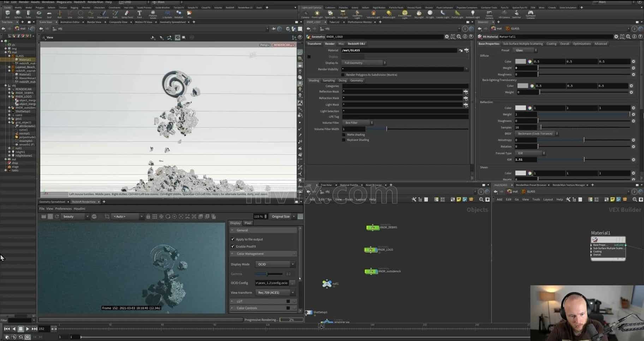Open Layout menu in Objects network view
This screenshot has width=644, height=341.
pos(361,199)
